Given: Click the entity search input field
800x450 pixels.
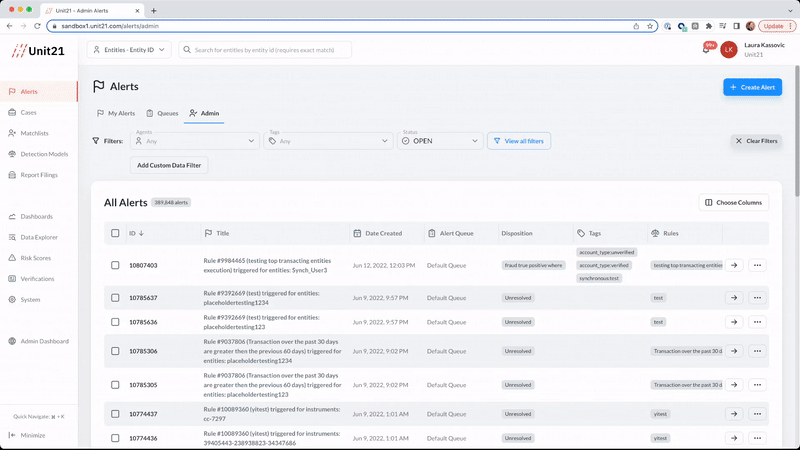Looking at the screenshot, I should tap(265, 50).
